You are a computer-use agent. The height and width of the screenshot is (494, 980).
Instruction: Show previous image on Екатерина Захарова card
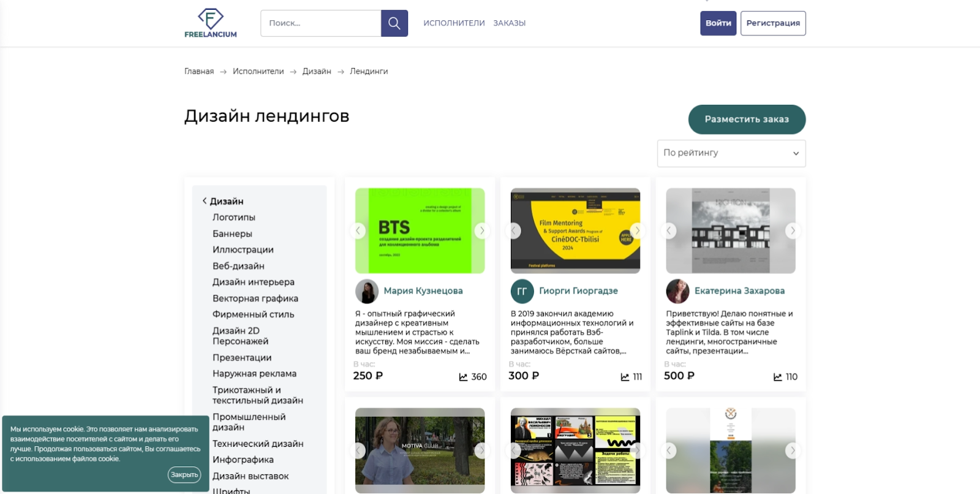pos(669,231)
